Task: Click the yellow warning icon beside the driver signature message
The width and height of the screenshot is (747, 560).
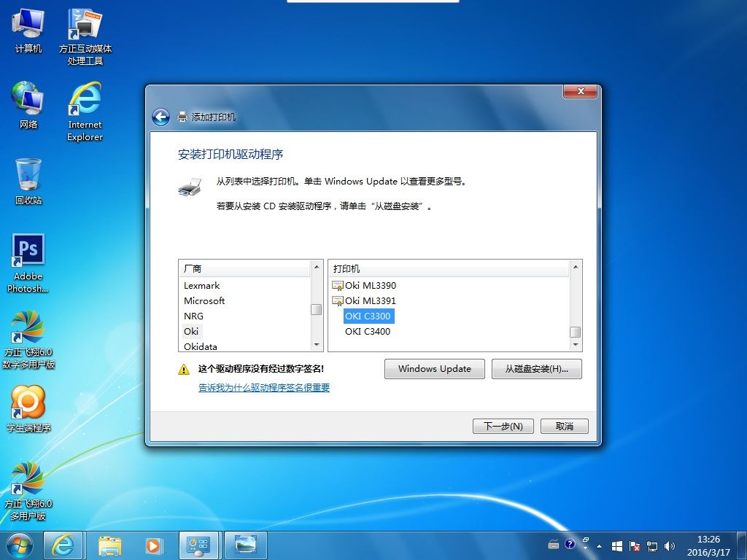Action: tap(183, 369)
